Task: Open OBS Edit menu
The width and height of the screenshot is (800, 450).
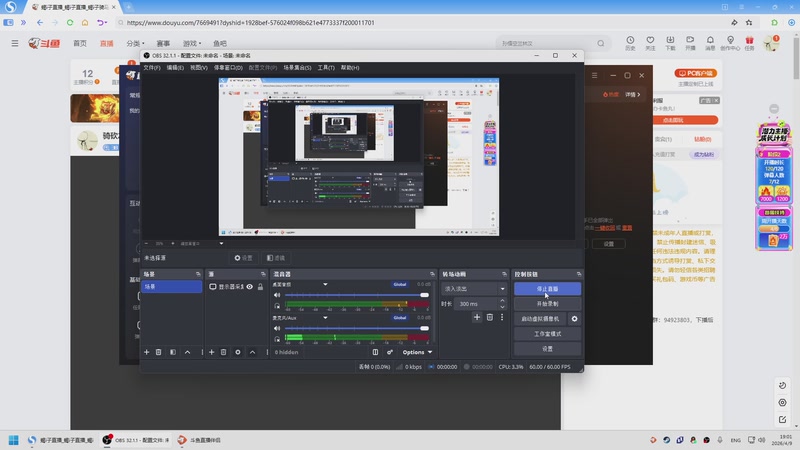Action: [175, 67]
